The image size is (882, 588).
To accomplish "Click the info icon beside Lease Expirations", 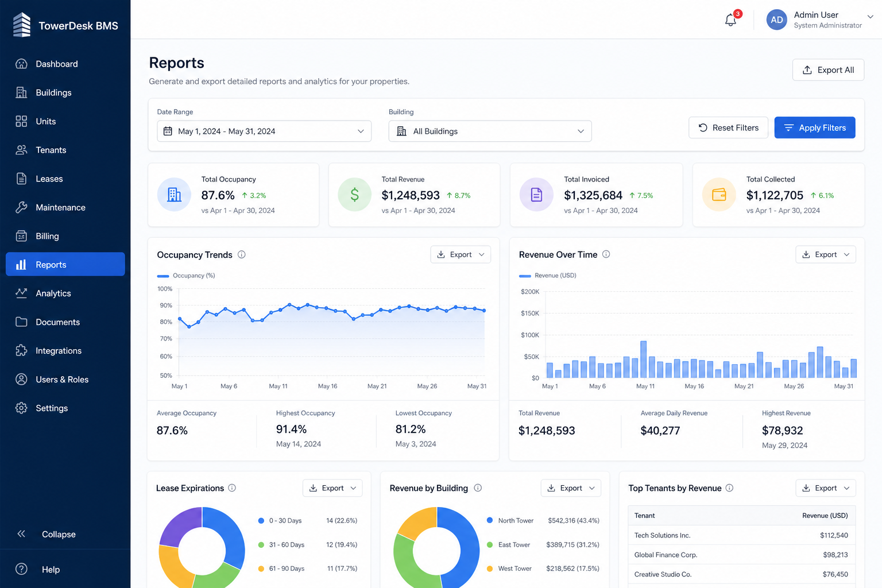I will (x=232, y=488).
